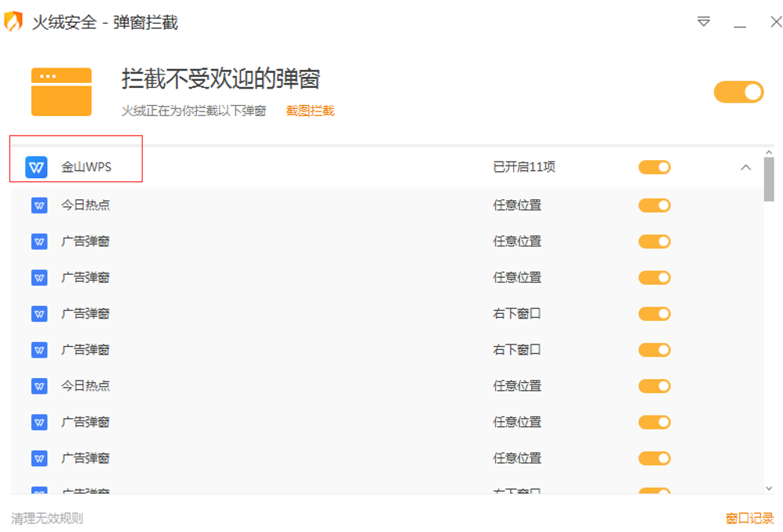Click the WPS icon of the first 今日热点 row

point(39,206)
